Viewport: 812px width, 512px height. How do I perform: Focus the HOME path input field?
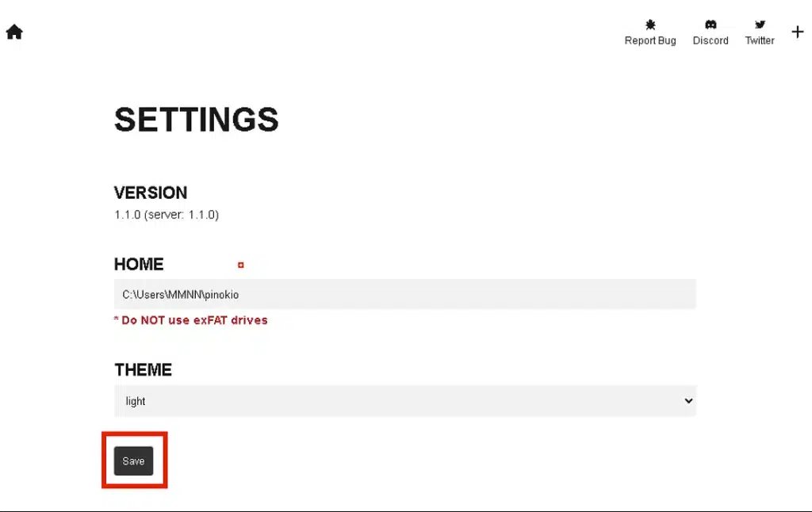[404, 294]
